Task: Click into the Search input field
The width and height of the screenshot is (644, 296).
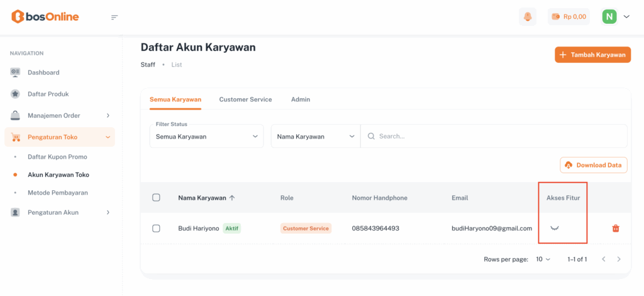Action: (x=497, y=136)
